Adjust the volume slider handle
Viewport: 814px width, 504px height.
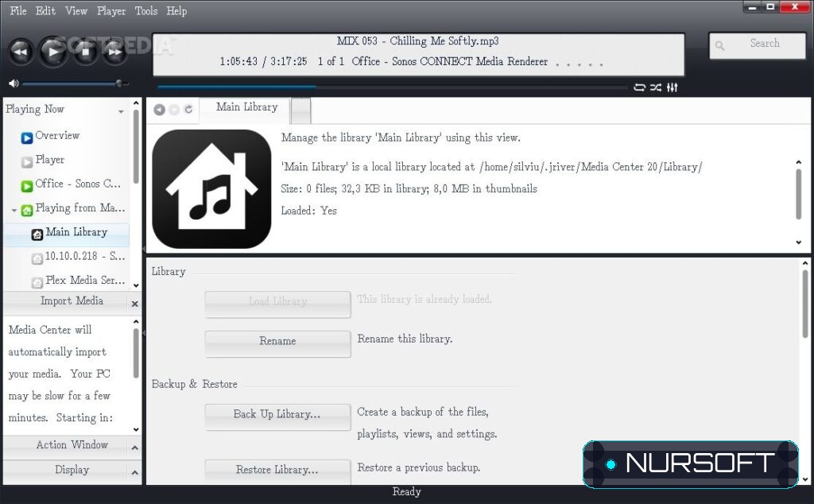119,83
